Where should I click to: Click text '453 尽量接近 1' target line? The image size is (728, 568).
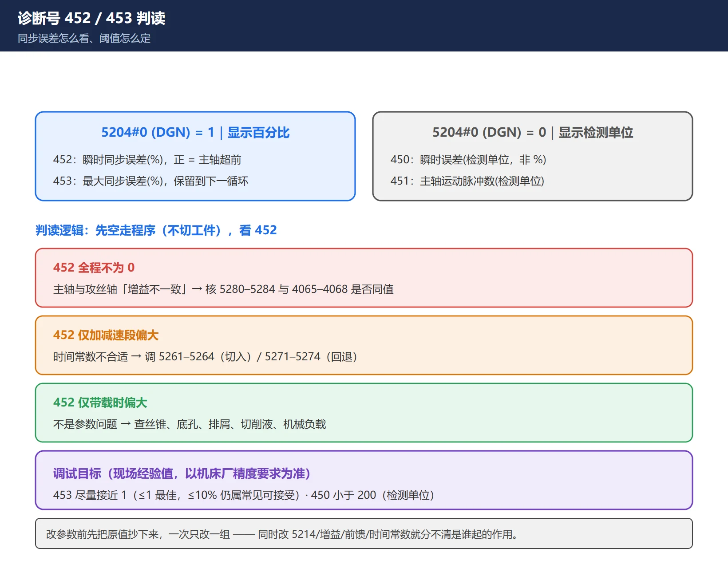244,495
